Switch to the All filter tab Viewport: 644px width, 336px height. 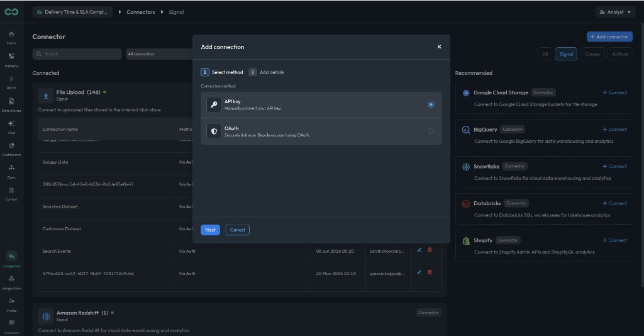545,54
